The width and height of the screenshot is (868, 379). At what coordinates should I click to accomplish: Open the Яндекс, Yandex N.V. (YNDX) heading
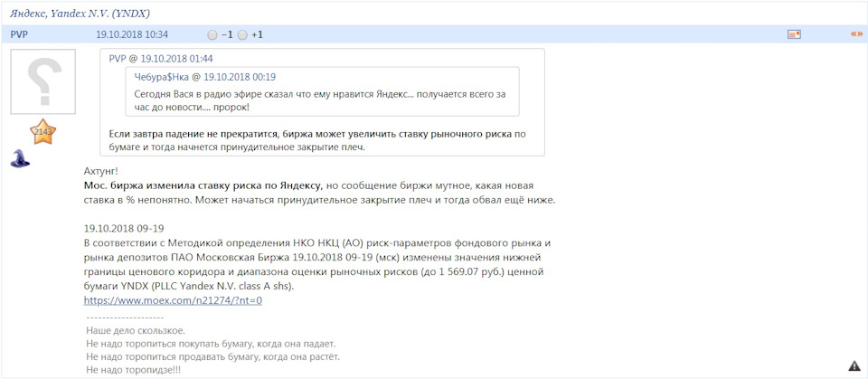pyautogui.click(x=80, y=13)
